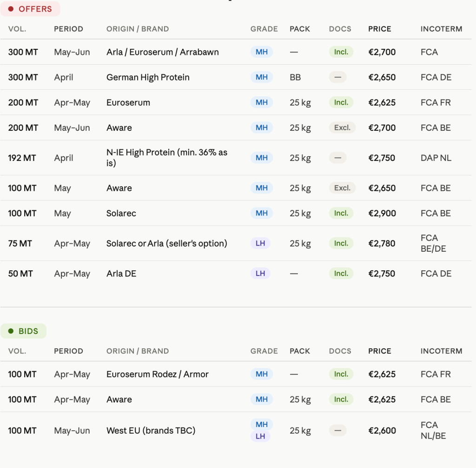Screen dimensions: 476x468
Task: Select the Arla / Euroserum / Arrabawn offer
Action: click(236, 52)
